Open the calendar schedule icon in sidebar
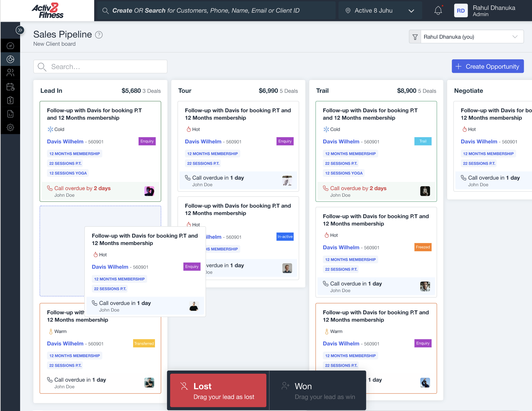532x411 pixels. click(x=10, y=87)
